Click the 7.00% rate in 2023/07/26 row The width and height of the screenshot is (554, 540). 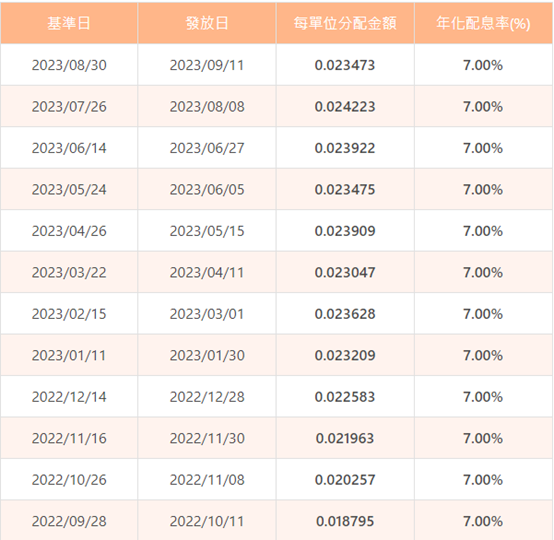click(x=483, y=106)
